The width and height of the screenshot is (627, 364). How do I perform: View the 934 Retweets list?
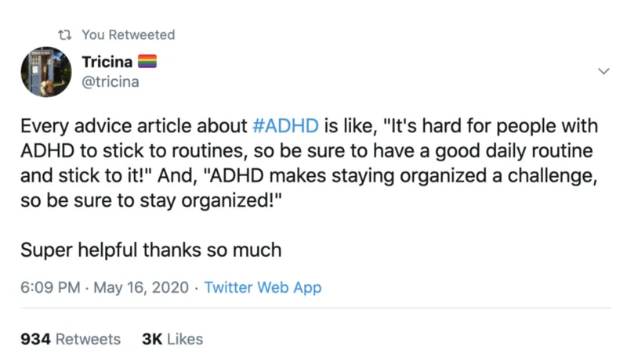pyautogui.click(x=71, y=339)
